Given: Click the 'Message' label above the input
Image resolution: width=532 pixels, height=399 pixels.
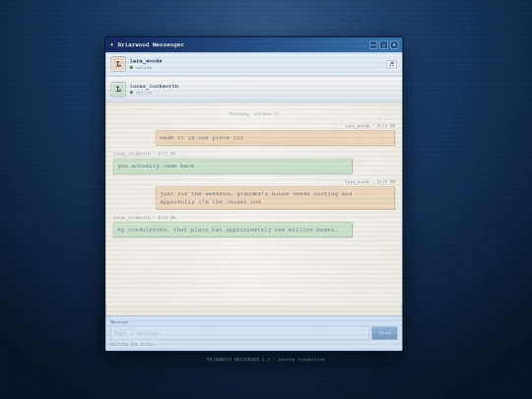Looking at the screenshot, I should (x=119, y=322).
